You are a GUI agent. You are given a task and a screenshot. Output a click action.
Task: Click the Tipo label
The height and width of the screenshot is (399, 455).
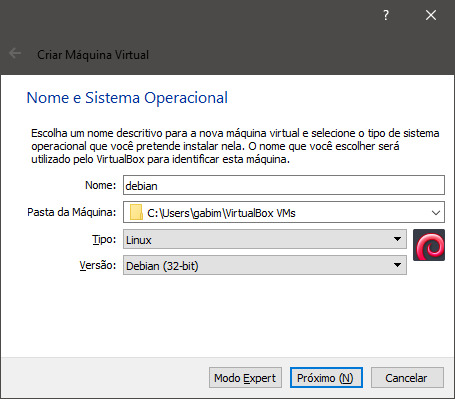tap(104, 239)
